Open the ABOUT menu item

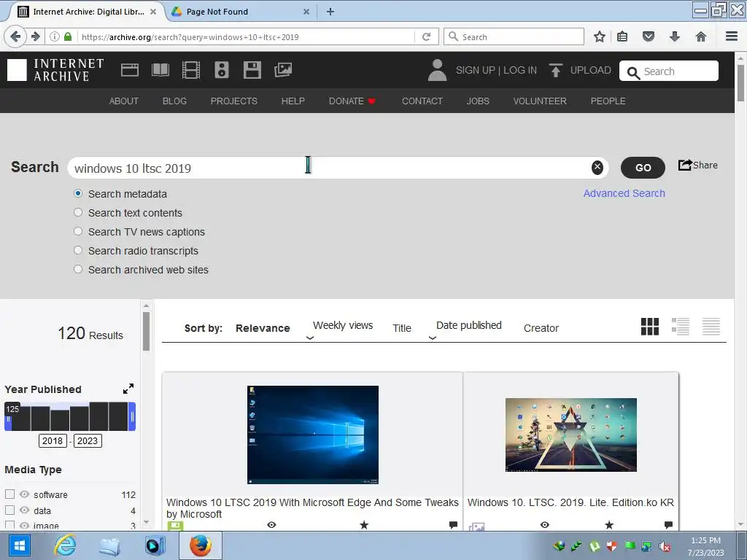click(124, 101)
